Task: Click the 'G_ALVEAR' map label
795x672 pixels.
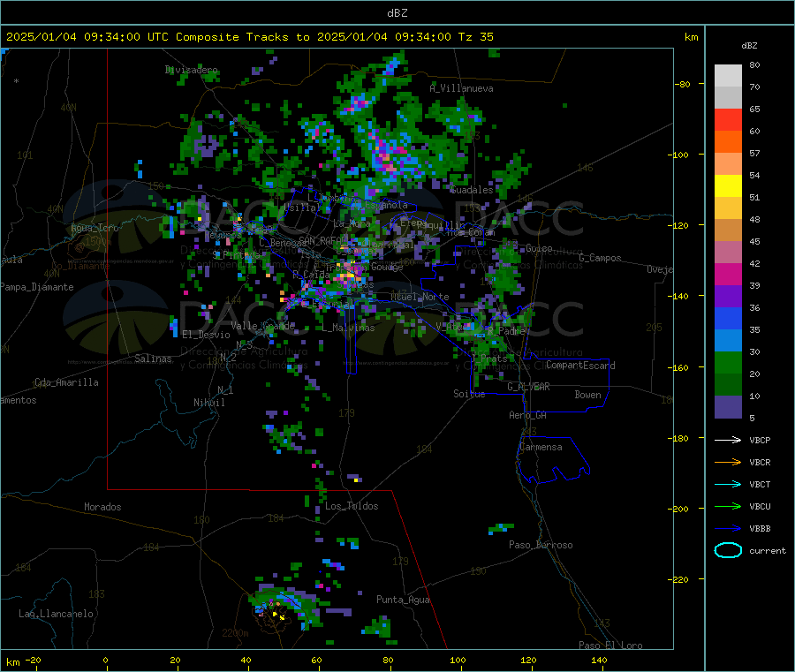Action: (x=528, y=387)
